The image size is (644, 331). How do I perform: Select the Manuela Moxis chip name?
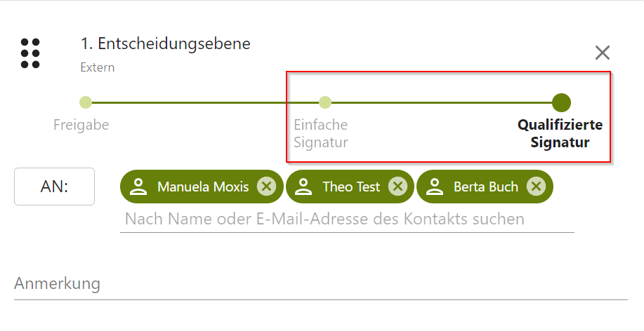click(x=203, y=187)
